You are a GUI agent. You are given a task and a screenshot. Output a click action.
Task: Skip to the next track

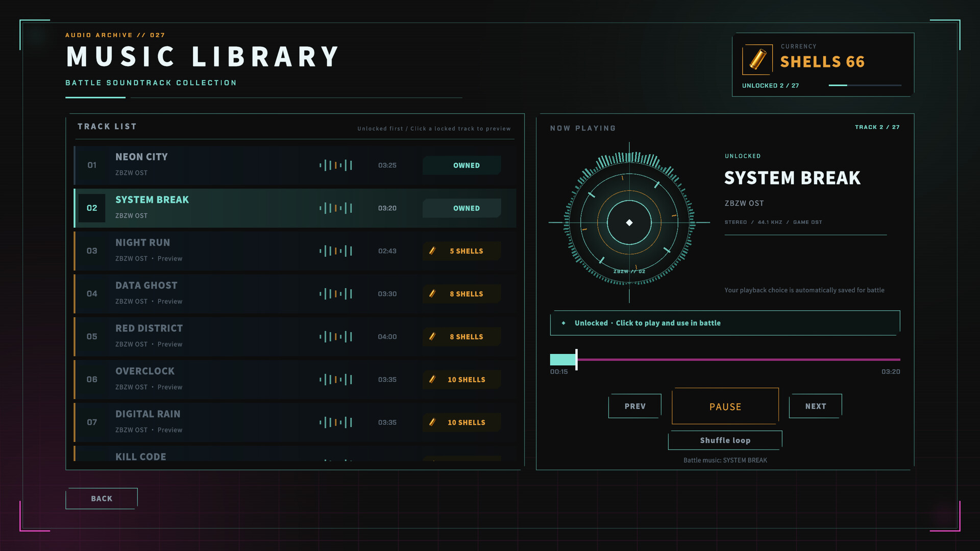tap(815, 406)
